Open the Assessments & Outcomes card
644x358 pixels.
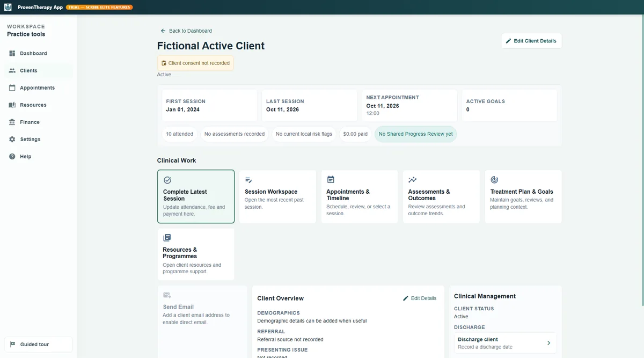click(x=441, y=196)
